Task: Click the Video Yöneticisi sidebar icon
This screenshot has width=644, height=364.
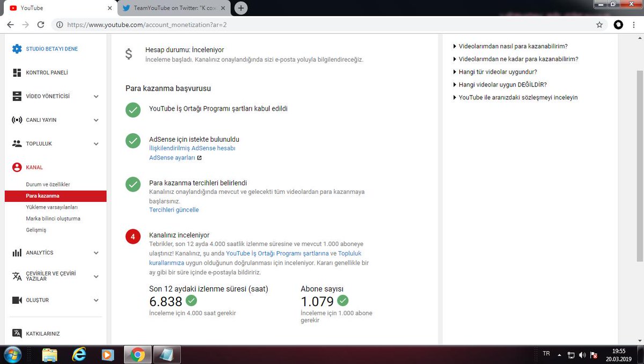Action: coord(17,96)
